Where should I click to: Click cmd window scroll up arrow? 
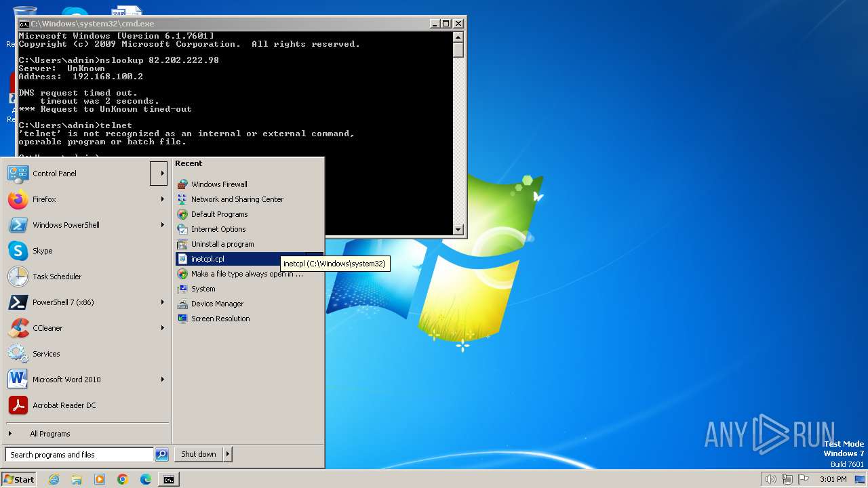coord(458,37)
